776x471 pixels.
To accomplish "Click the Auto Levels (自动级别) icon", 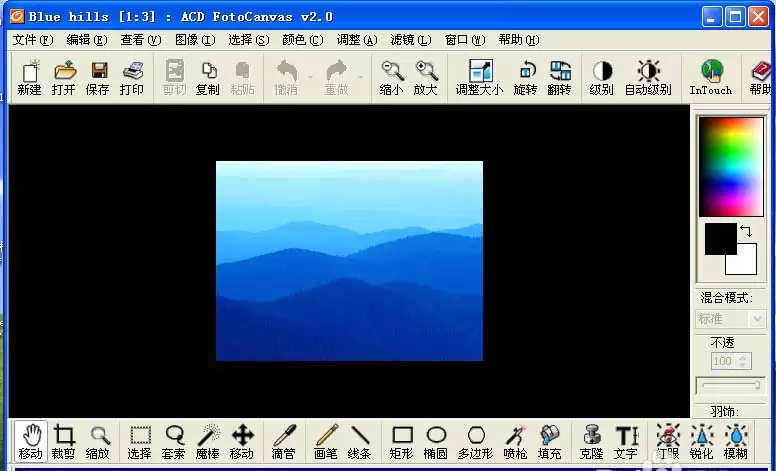I will (648, 78).
